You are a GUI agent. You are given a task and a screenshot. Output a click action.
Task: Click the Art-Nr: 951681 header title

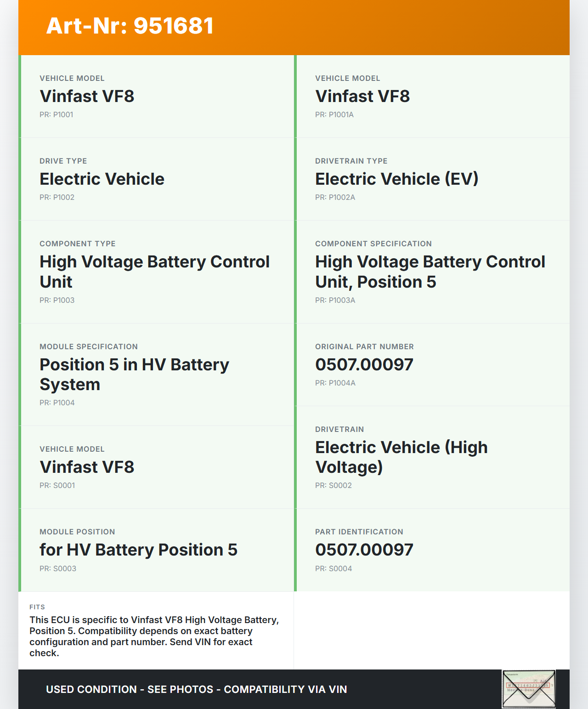pyautogui.click(x=130, y=26)
